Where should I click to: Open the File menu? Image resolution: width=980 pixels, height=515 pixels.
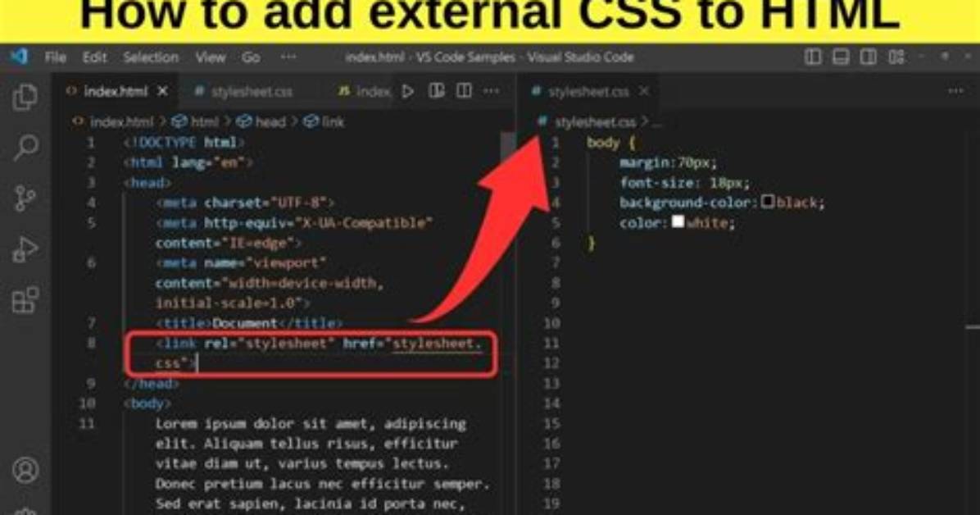click(x=55, y=57)
